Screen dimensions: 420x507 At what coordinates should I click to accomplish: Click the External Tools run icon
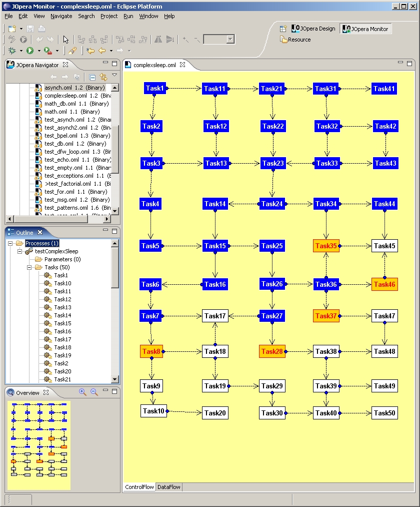[48, 51]
